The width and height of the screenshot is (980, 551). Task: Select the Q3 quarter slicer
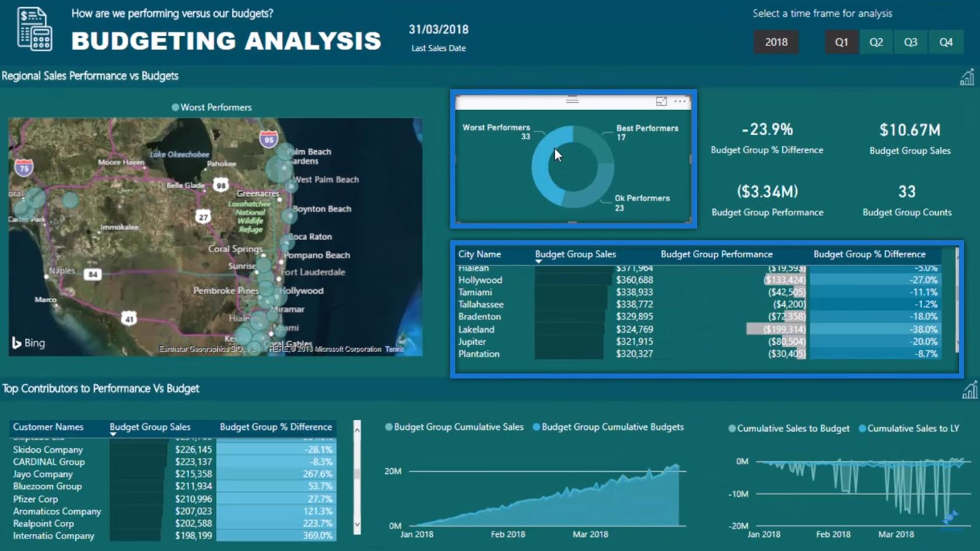click(911, 42)
